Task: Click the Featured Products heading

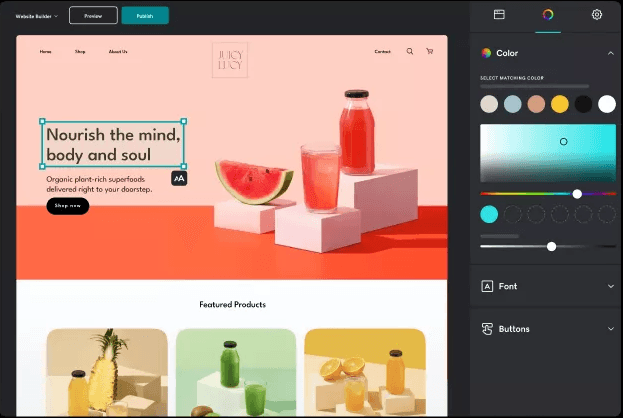Action: (232, 305)
